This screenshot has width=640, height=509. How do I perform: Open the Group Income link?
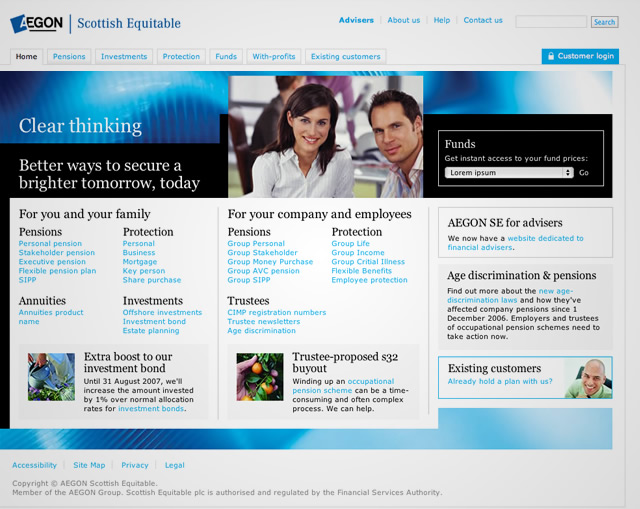(x=358, y=253)
